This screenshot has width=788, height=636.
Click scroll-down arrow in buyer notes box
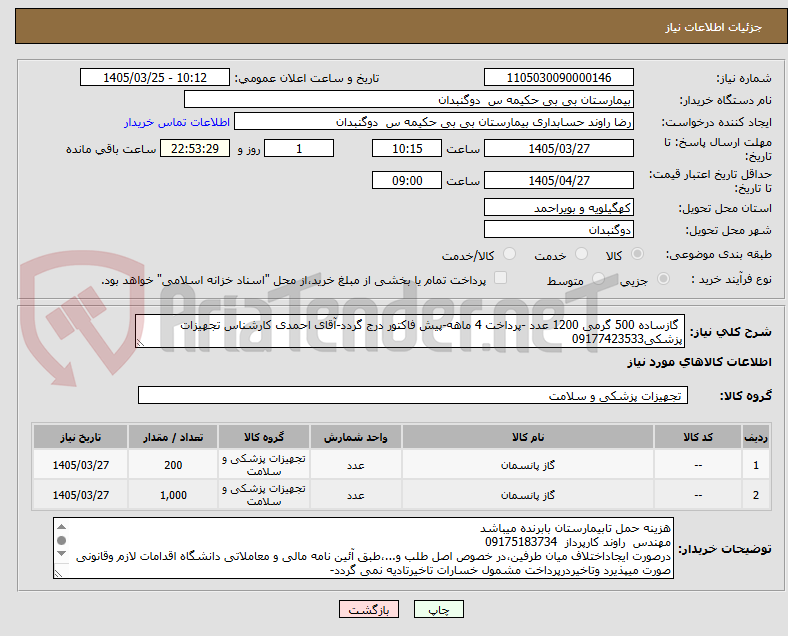point(61,554)
